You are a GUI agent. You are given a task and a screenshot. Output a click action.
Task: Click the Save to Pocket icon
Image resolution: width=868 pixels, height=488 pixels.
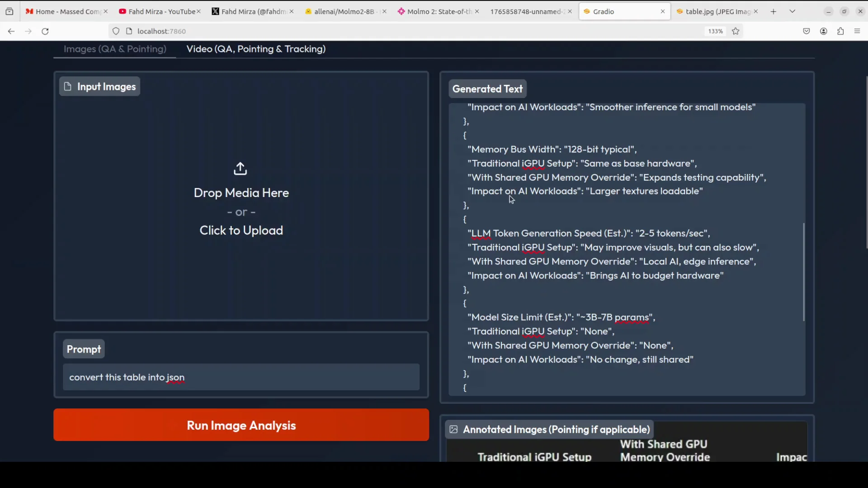[x=807, y=31]
